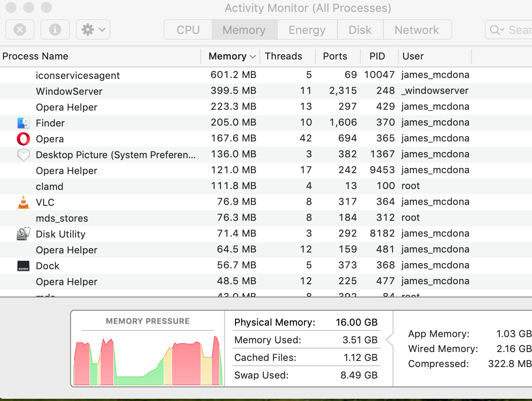The width and height of the screenshot is (532, 401).
Task: Click the App Memory label
Action: tap(439, 334)
